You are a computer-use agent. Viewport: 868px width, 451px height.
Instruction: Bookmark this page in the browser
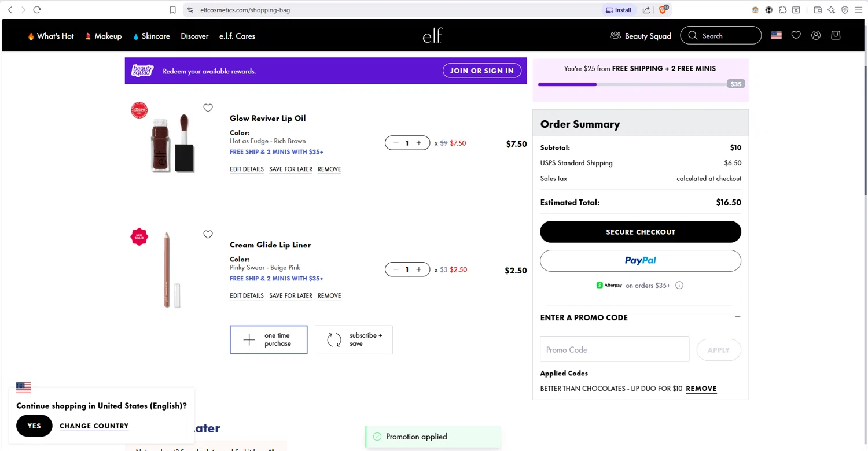(172, 10)
